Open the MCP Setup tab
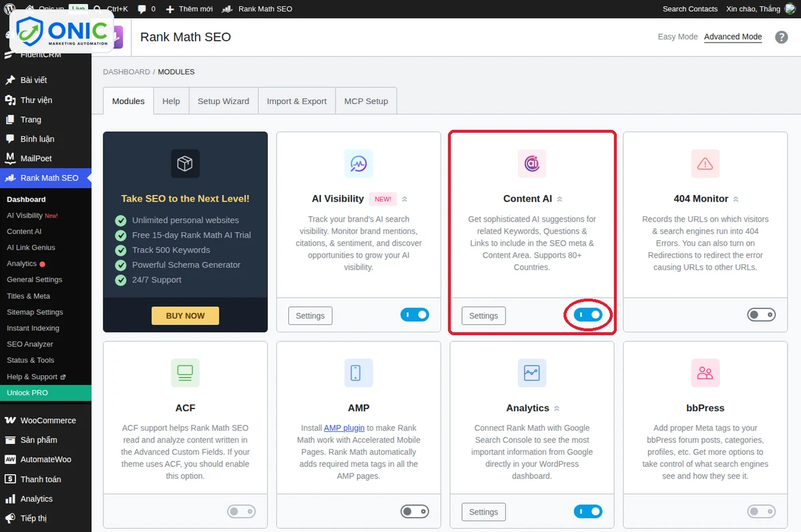 coord(366,101)
